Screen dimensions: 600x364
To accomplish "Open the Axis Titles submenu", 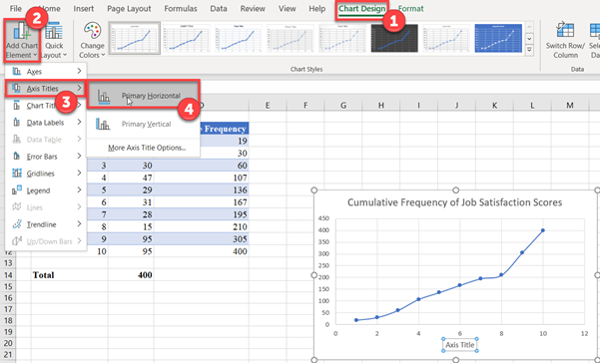I will (46, 89).
